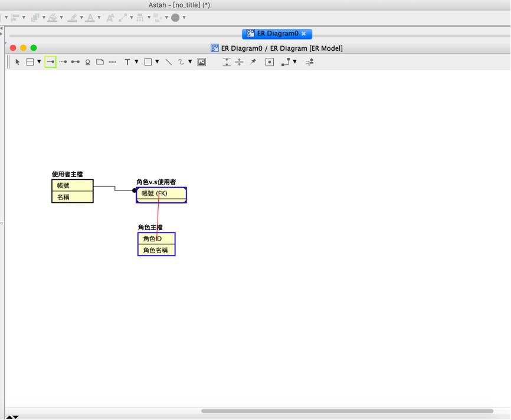Open the line routing style dropdown
Image resolution: width=511 pixels, height=420 pixels.
coord(294,61)
